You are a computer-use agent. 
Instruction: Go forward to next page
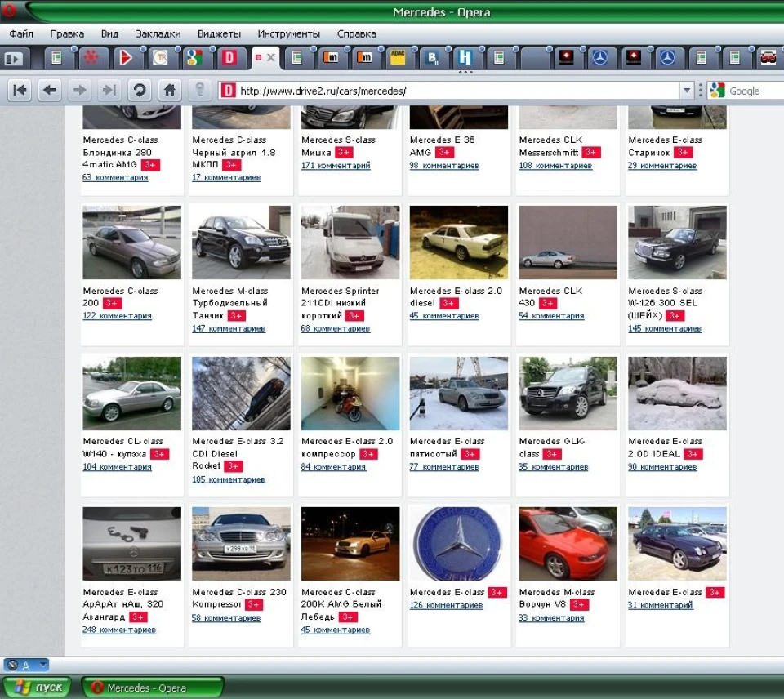point(79,90)
